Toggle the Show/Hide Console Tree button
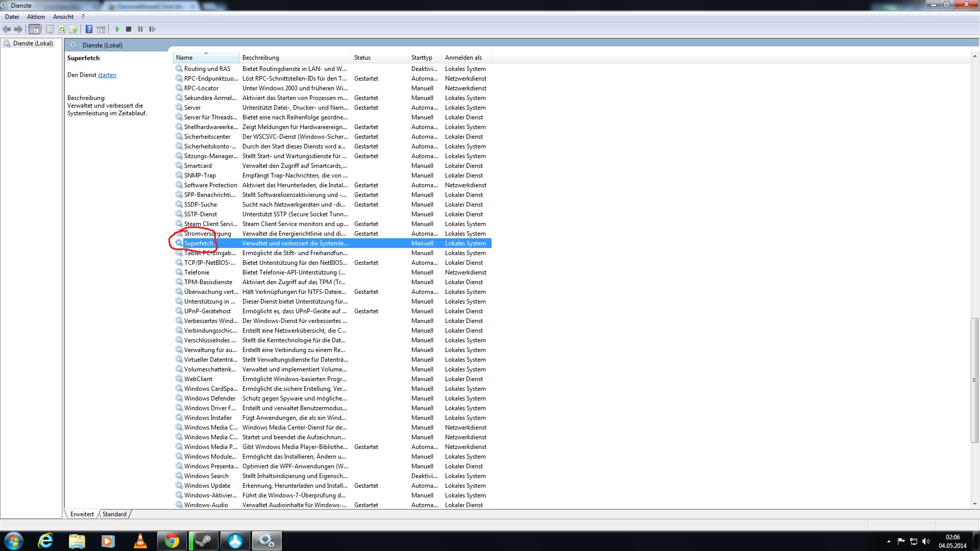980x551 pixels. click(34, 29)
